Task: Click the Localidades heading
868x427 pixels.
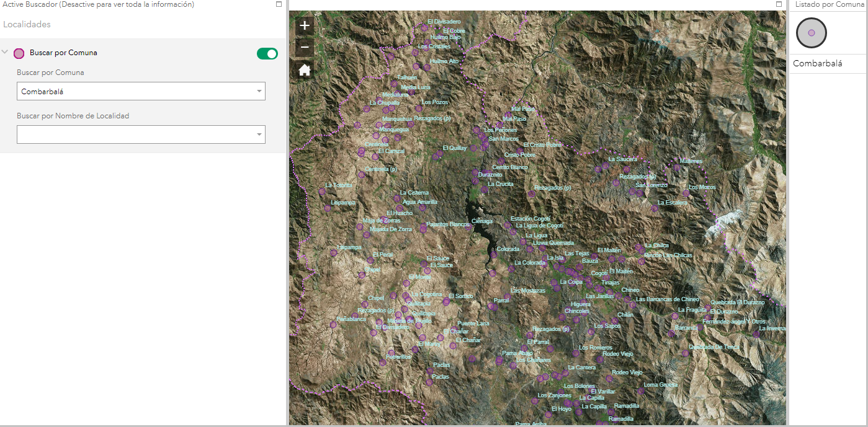Action: tap(27, 25)
